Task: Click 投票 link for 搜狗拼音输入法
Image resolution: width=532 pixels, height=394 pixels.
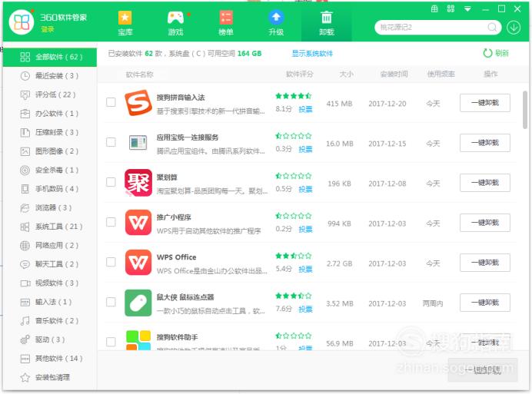Action: click(x=305, y=109)
